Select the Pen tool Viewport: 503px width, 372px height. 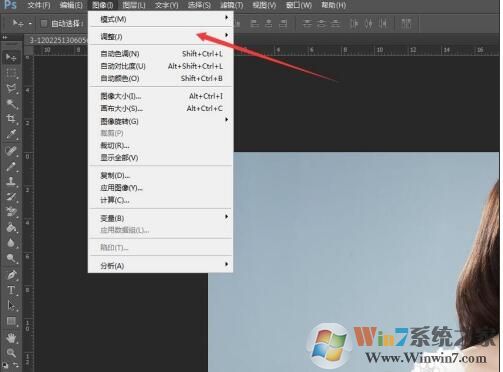[11, 275]
